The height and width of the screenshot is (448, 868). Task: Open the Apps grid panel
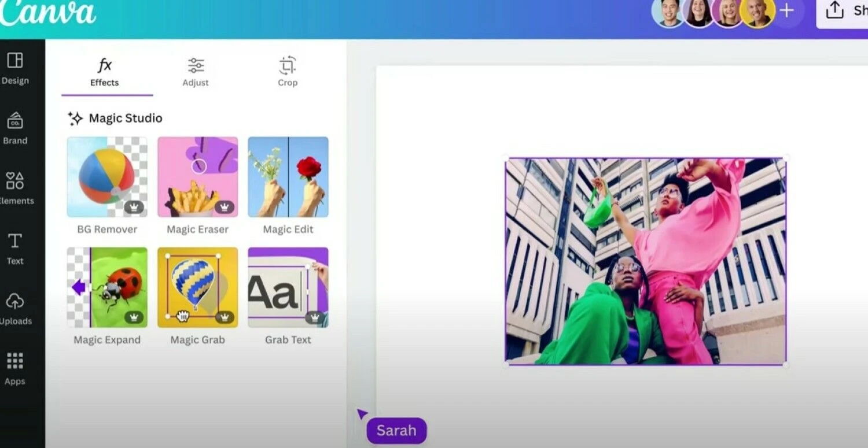pyautogui.click(x=15, y=368)
